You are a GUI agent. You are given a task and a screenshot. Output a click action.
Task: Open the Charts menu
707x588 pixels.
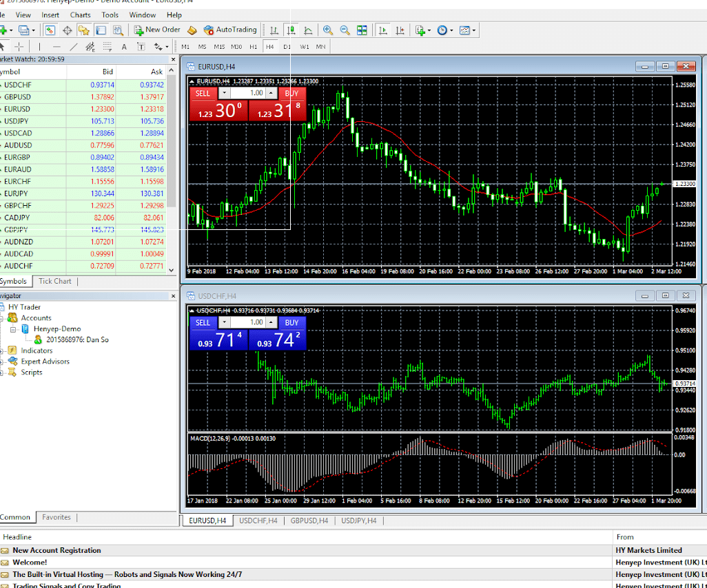pyautogui.click(x=80, y=15)
